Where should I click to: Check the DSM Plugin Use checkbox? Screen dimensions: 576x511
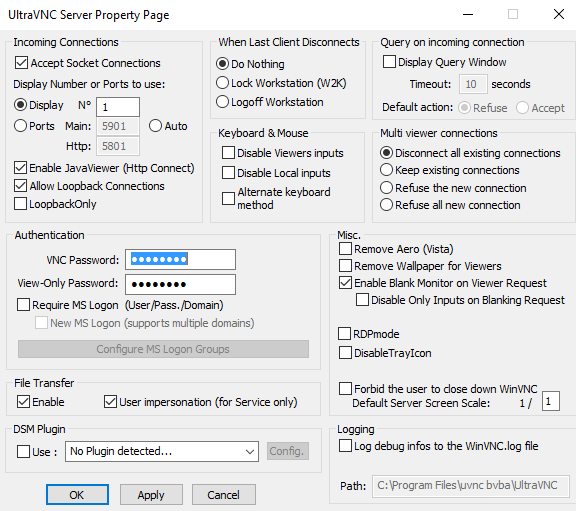point(24,451)
